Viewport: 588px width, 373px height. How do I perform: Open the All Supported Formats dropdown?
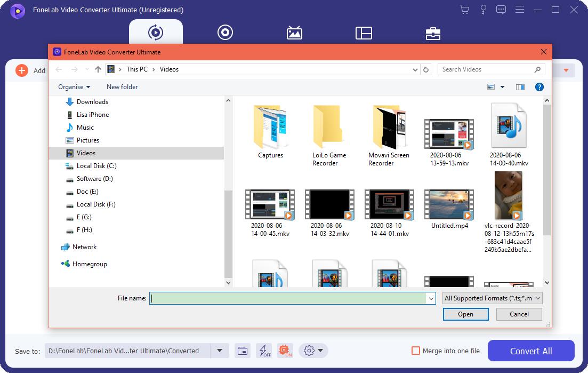(493, 298)
